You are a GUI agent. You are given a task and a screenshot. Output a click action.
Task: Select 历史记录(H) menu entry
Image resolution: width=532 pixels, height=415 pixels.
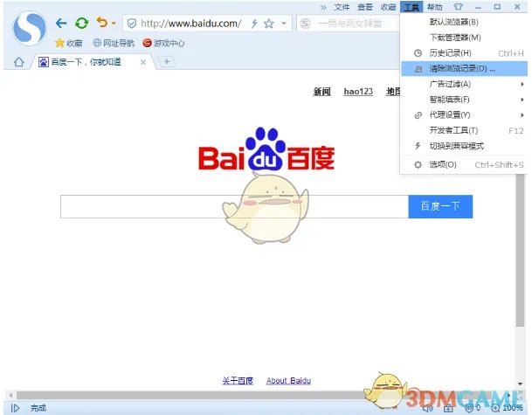(464, 53)
